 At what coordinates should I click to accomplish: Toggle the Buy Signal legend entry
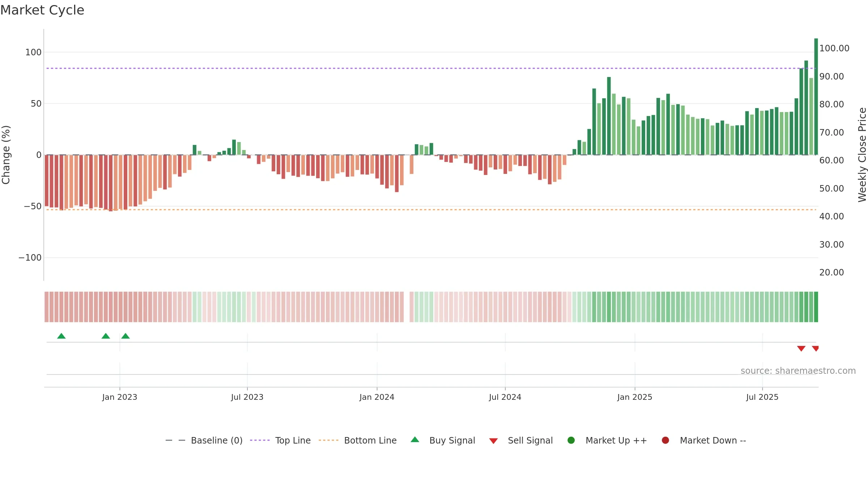tap(443, 440)
